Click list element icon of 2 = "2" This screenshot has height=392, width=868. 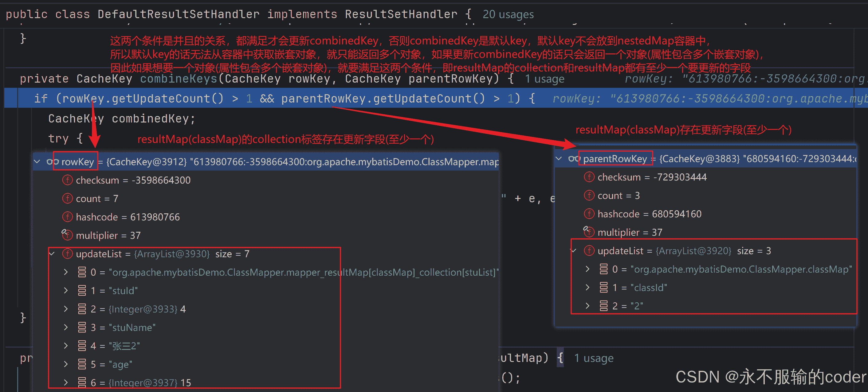[603, 306]
